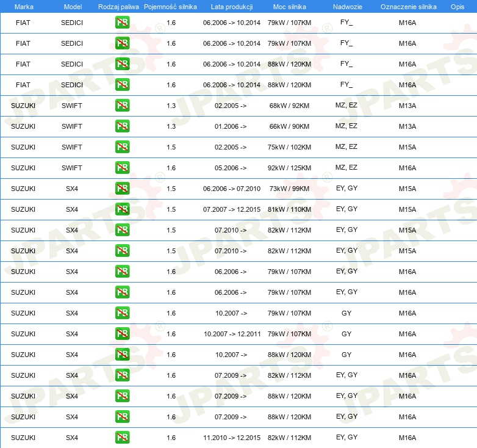Select the Rodzaj paliwa column header
The image size is (477, 448).
pyautogui.click(x=118, y=7)
